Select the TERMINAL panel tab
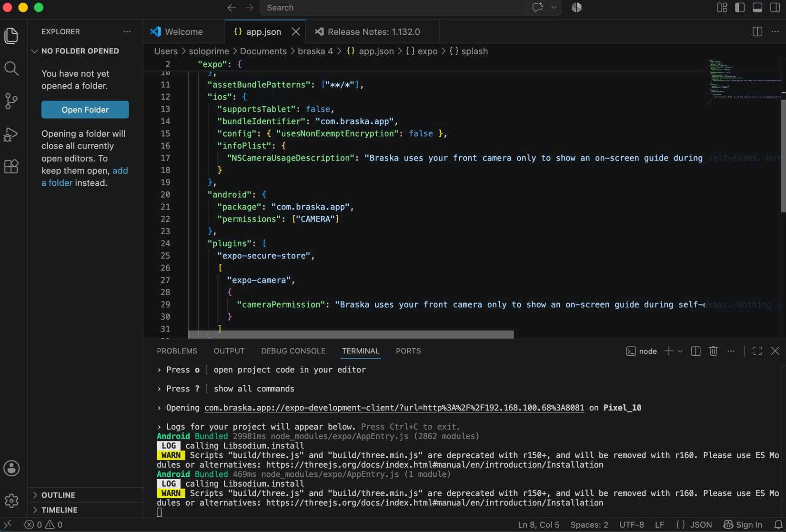The width and height of the screenshot is (786, 532). click(x=361, y=351)
